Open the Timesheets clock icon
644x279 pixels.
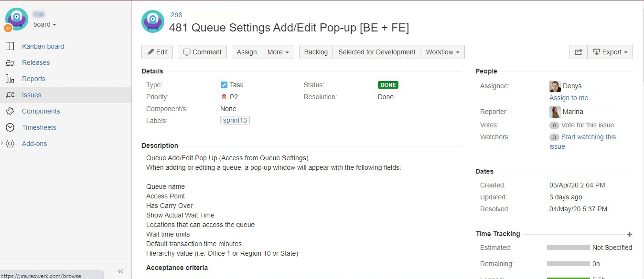pos(10,127)
